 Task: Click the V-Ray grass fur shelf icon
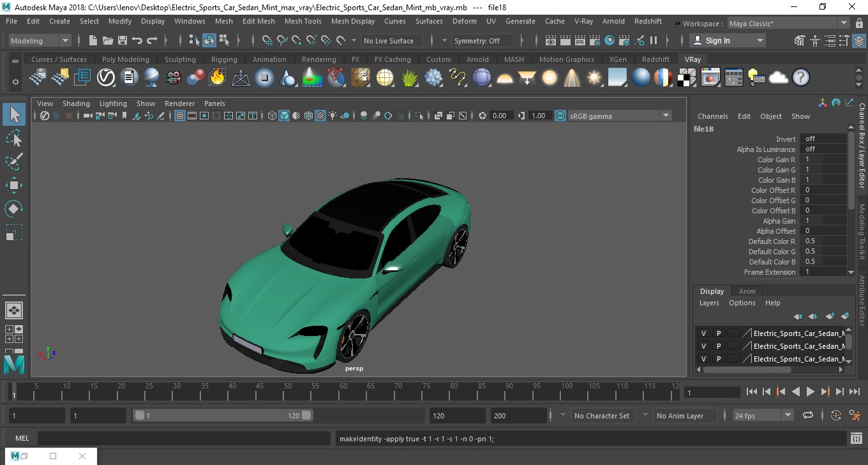tap(409, 78)
